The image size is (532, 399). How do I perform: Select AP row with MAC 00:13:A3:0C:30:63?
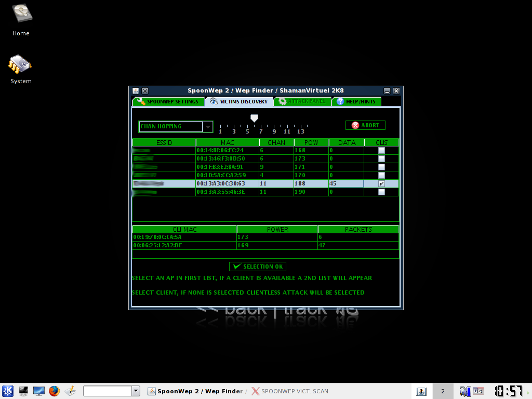pyautogui.click(x=265, y=183)
